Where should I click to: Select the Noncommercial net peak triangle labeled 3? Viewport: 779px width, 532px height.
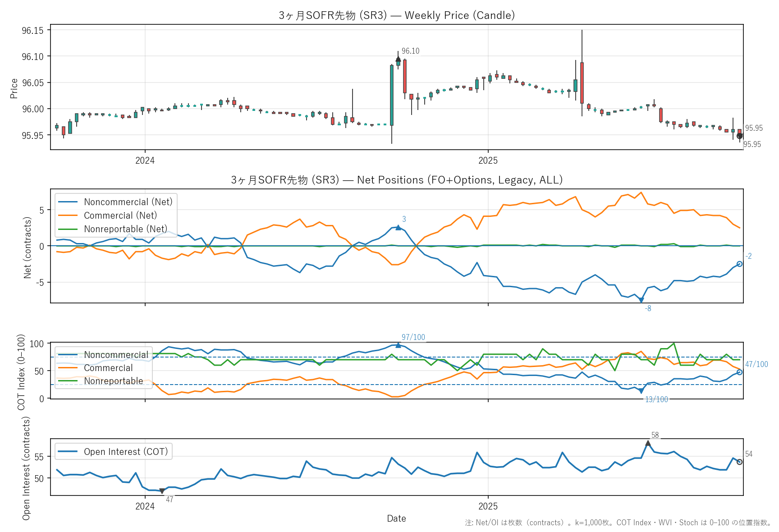coord(398,228)
